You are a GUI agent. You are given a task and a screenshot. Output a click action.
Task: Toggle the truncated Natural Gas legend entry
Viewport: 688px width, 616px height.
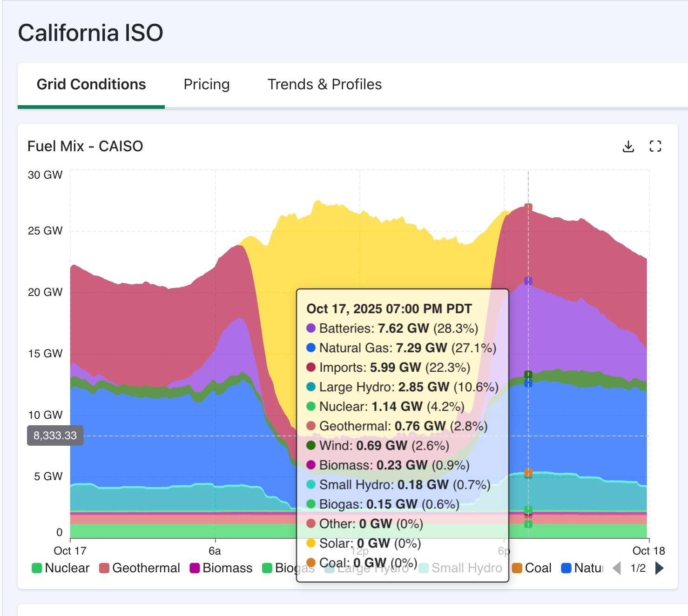583,568
